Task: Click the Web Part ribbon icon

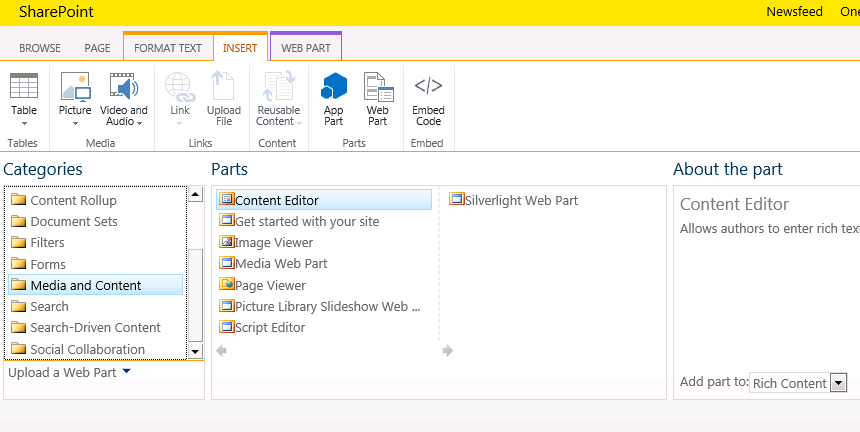Action: click(378, 87)
